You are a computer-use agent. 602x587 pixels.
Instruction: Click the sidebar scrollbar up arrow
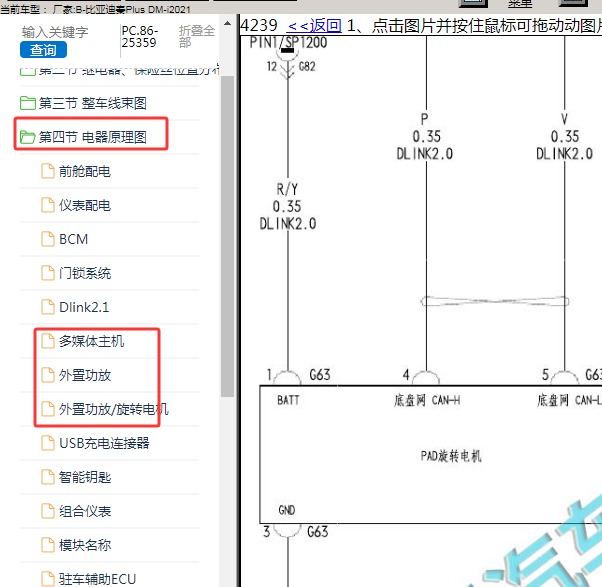pyautogui.click(x=227, y=24)
